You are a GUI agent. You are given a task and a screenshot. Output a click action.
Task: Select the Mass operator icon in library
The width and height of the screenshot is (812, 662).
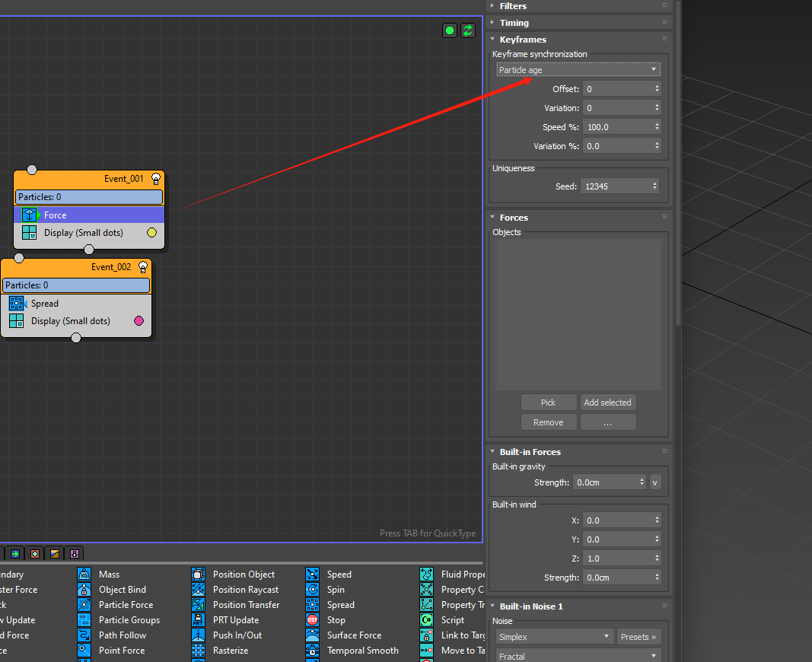[84, 574]
